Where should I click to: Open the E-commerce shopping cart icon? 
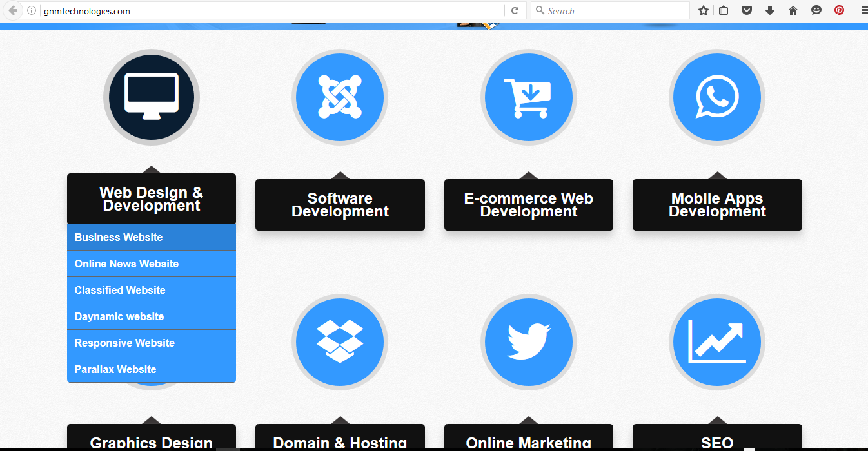529,97
